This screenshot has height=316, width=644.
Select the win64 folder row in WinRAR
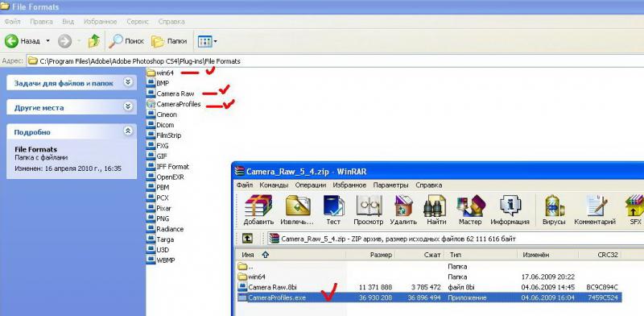tap(430, 277)
